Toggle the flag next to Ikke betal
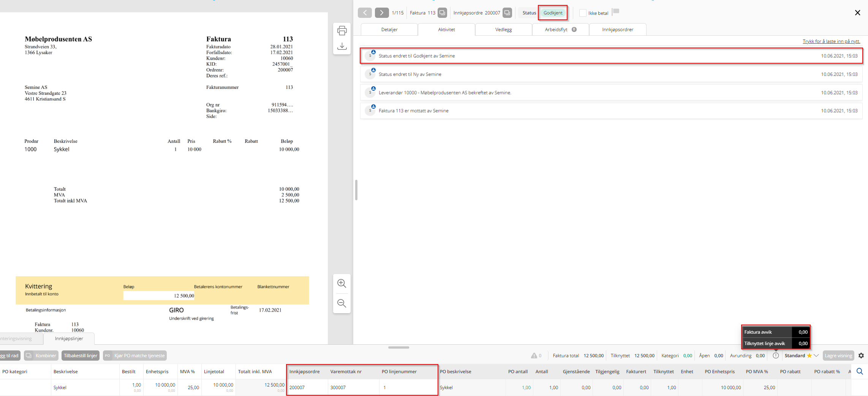 pyautogui.click(x=616, y=12)
